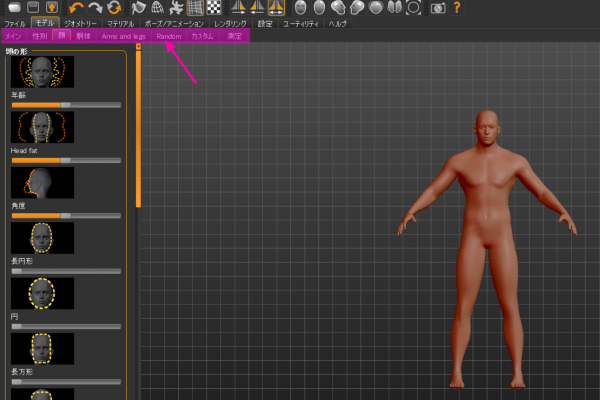Open the ファイル tab

pos(15,24)
